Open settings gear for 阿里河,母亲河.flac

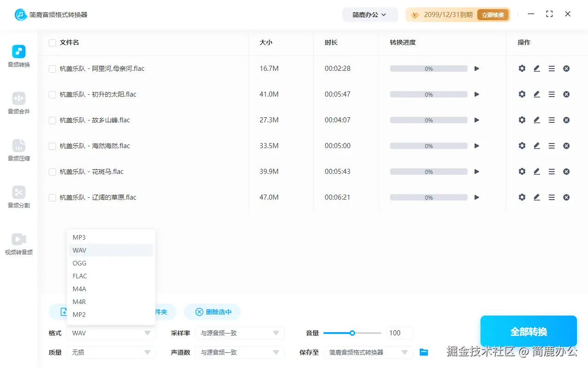click(521, 68)
